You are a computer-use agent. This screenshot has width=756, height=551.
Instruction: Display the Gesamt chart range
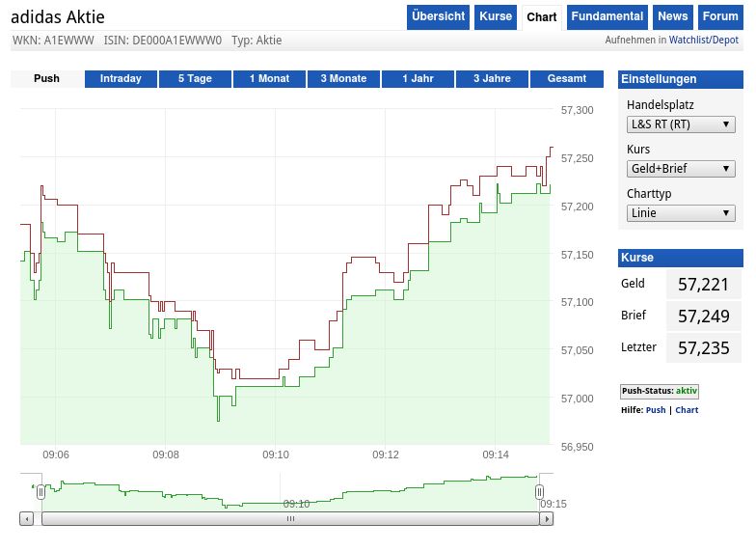point(566,79)
